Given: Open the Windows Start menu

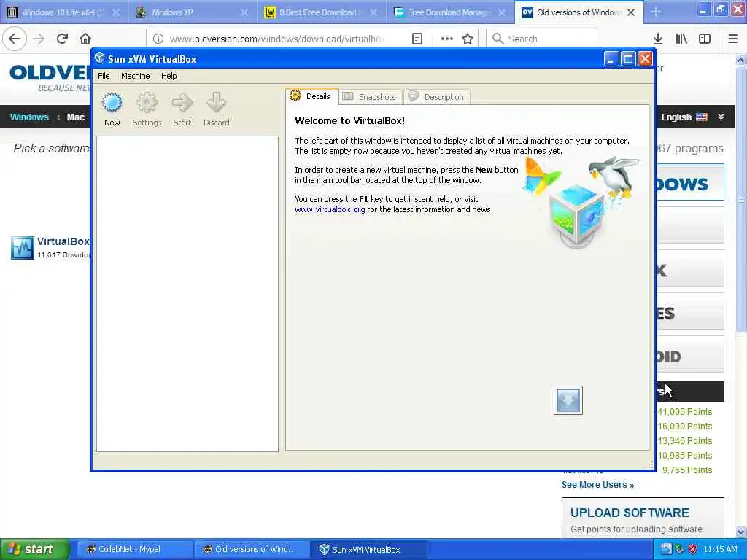Looking at the screenshot, I should [35, 549].
